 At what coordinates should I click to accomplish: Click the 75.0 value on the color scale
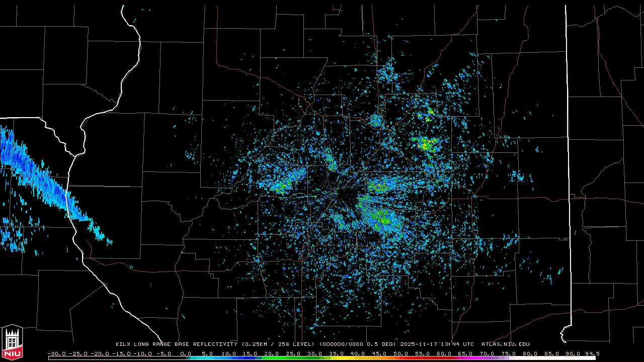508,353
